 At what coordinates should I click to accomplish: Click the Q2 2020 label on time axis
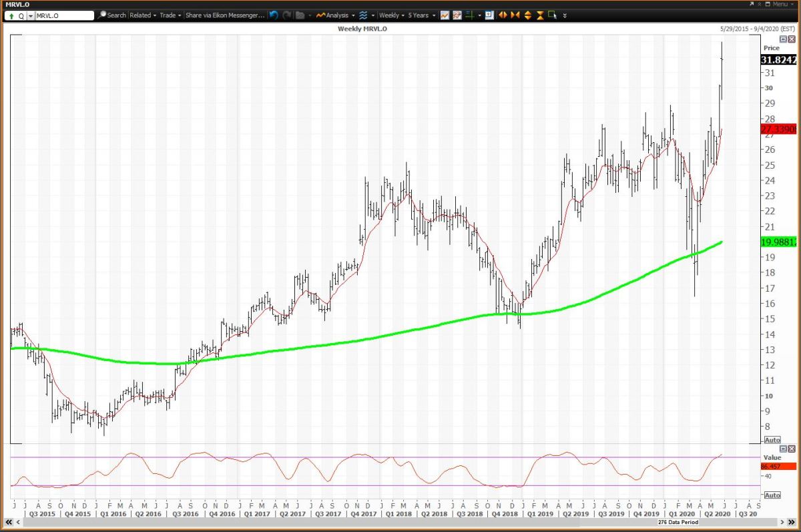coord(718,514)
